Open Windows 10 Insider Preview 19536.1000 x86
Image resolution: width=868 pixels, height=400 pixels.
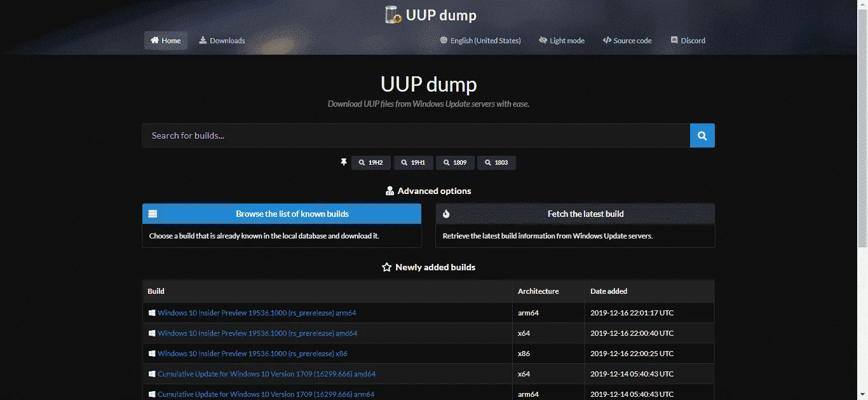(252, 354)
